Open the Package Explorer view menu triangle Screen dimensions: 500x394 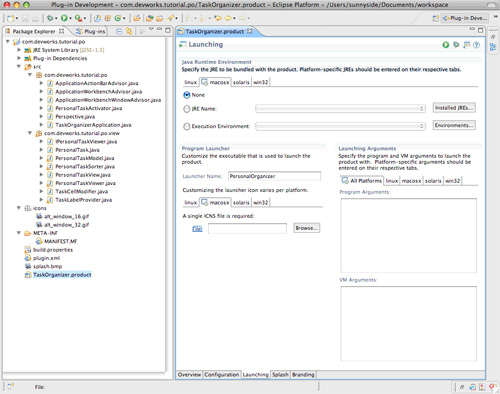click(151, 29)
